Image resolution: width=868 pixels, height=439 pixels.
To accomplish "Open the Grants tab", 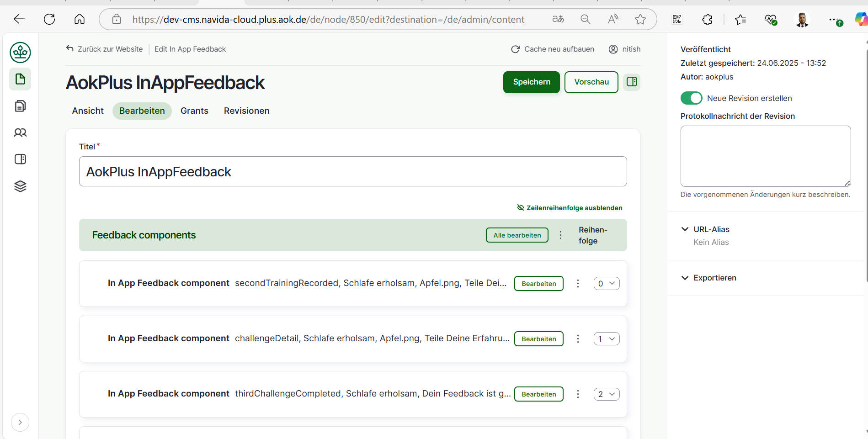I will pyautogui.click(x=194, y=111).
